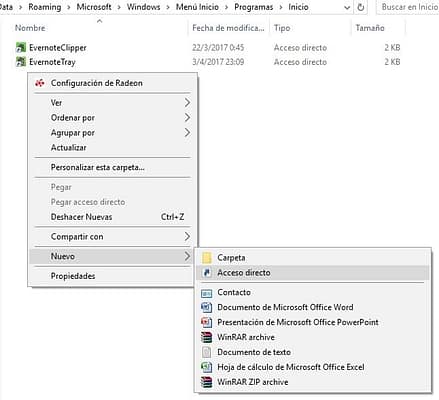Expand the Ordenar por submenu arrow

187,118
